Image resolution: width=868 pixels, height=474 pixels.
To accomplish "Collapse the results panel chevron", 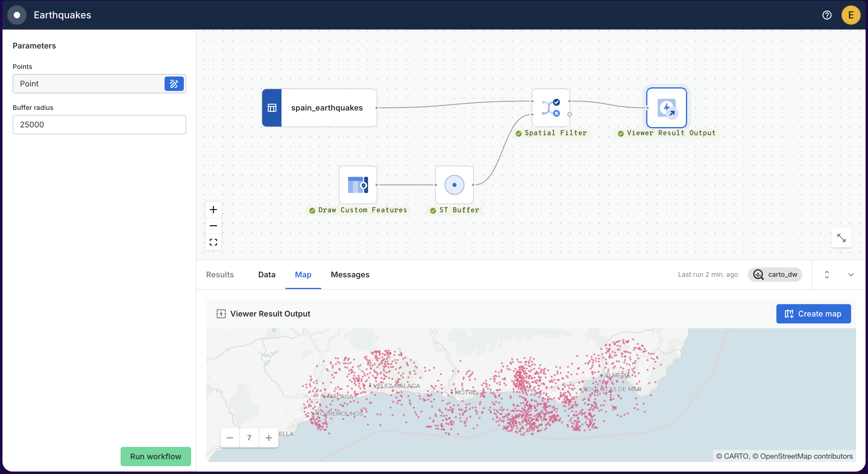I will click(x=851, y=274).
